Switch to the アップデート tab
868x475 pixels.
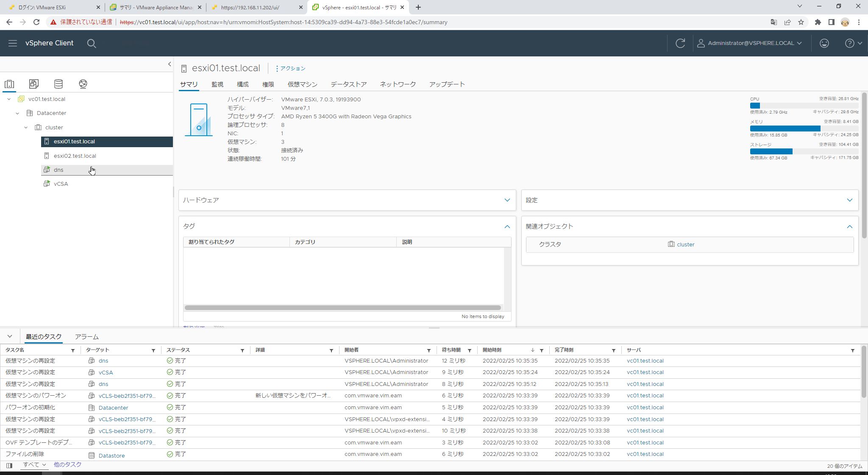point(447,84)
